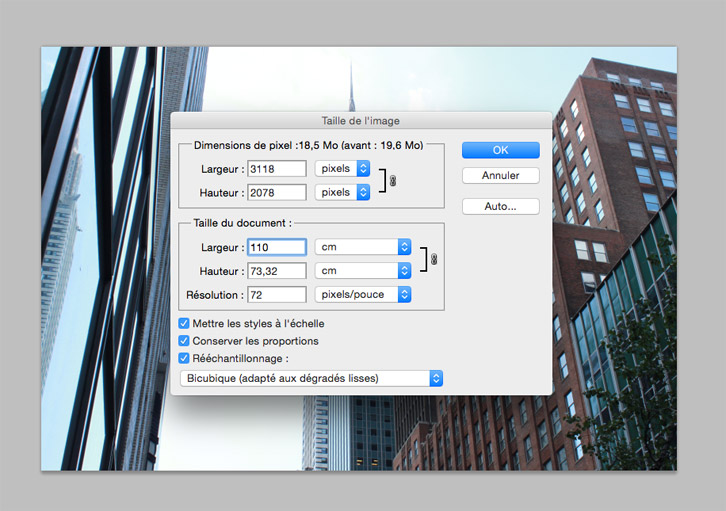Click the document size chain link icon
The width and height of the screenshot is (726, 511).
pyautogui.click(x=433, y=259)
